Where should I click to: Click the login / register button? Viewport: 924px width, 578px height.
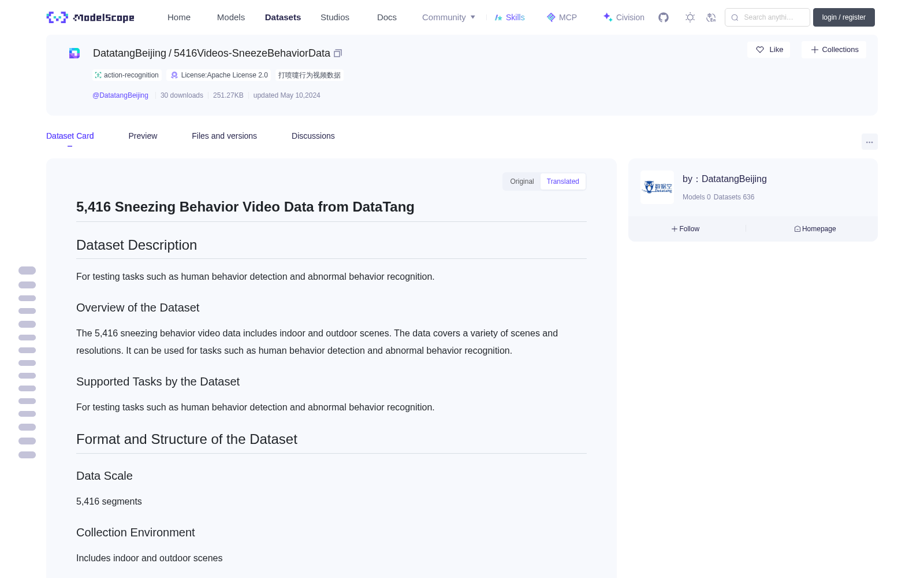point(844,17)
